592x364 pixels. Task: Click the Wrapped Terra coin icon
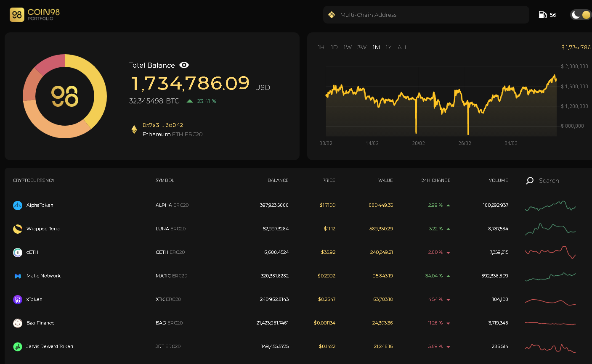coord(18,229)
